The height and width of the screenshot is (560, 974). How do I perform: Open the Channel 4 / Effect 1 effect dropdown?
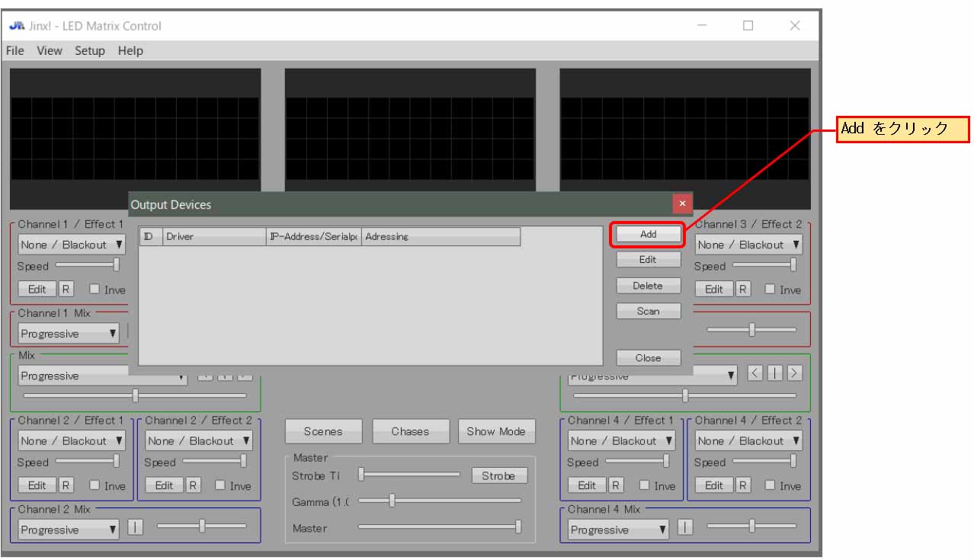pyautogui.click(x=621, y=441)
